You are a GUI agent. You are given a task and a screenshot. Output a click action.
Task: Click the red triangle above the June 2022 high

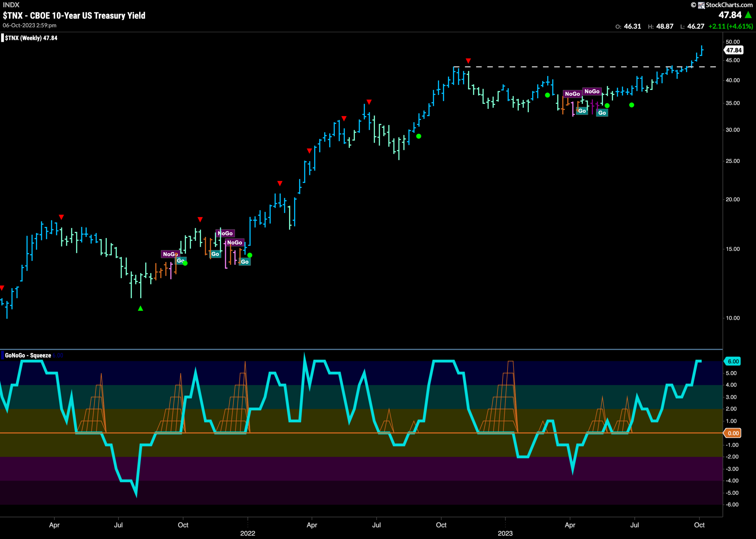tap(369, 102)
